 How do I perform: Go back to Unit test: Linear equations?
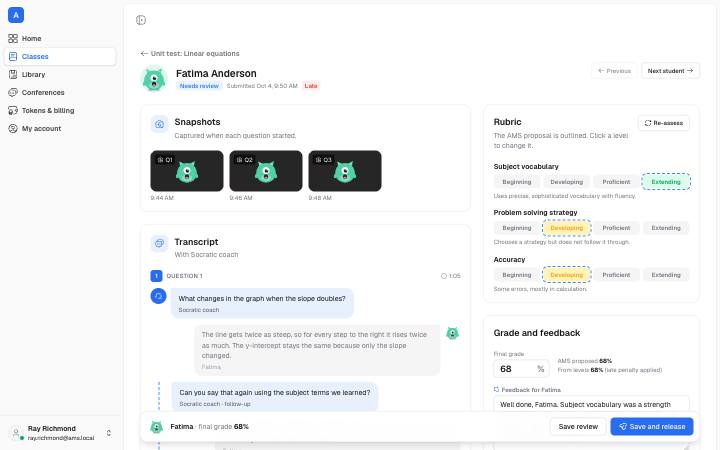click(190, 54)
